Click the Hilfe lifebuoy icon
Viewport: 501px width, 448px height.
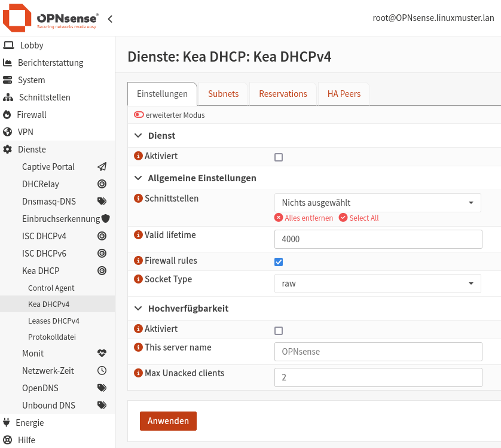click(x=7, y=440)
